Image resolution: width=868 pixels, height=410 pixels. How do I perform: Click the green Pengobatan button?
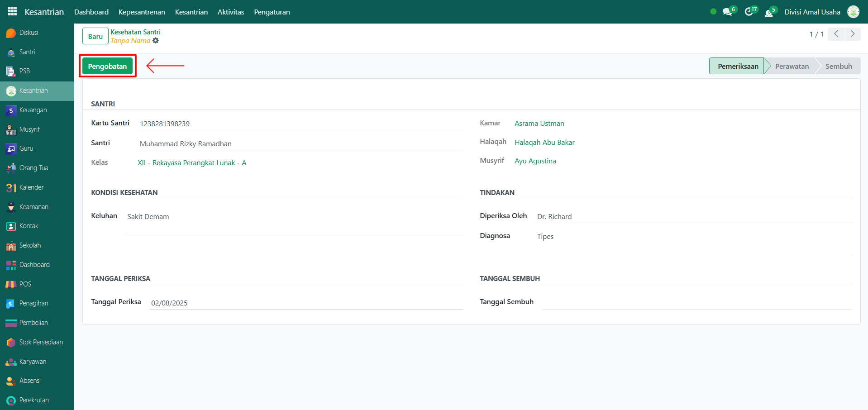[x=107, y=66]
